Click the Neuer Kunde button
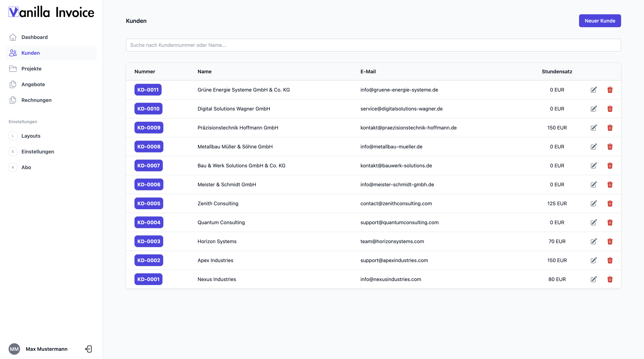The height and width of the screenshot is (359, 644). click(599, 21)
